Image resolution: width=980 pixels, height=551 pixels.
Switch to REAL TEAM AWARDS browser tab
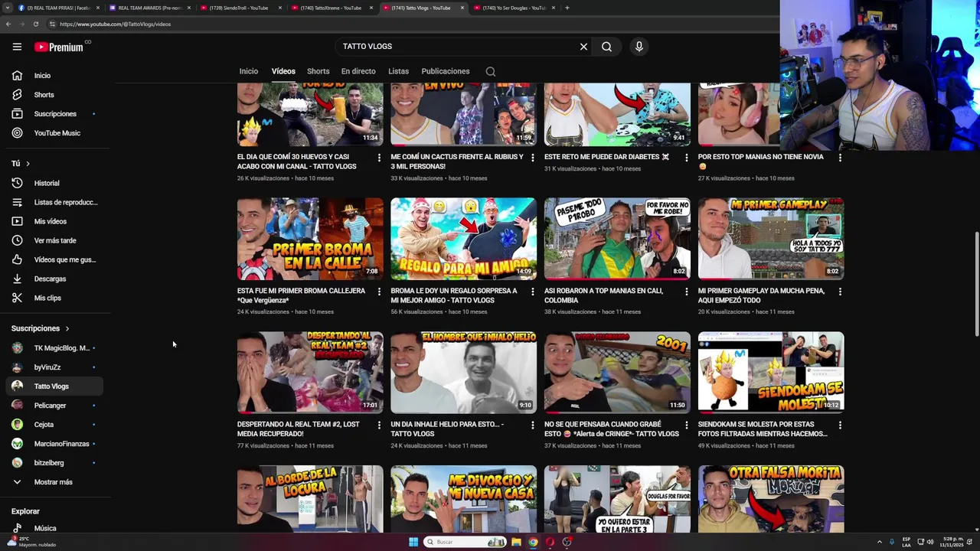(149, 8)
